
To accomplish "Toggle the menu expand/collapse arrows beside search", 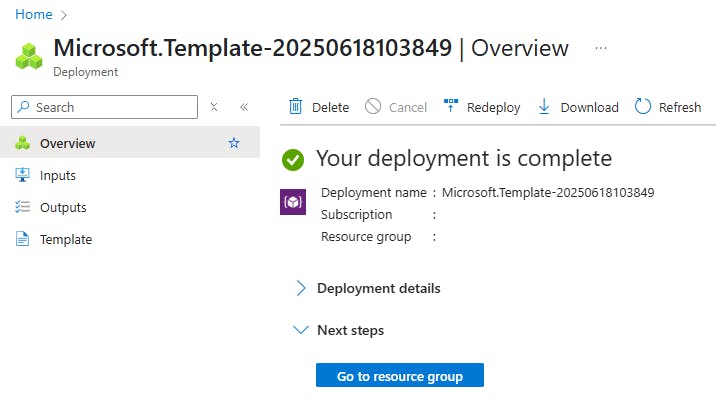I will pos(214,107).
